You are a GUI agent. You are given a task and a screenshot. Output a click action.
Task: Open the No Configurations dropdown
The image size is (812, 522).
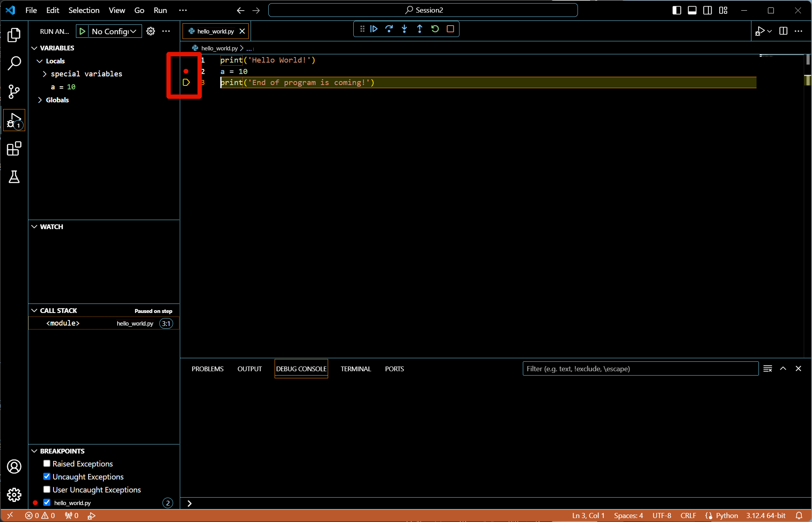114,31
